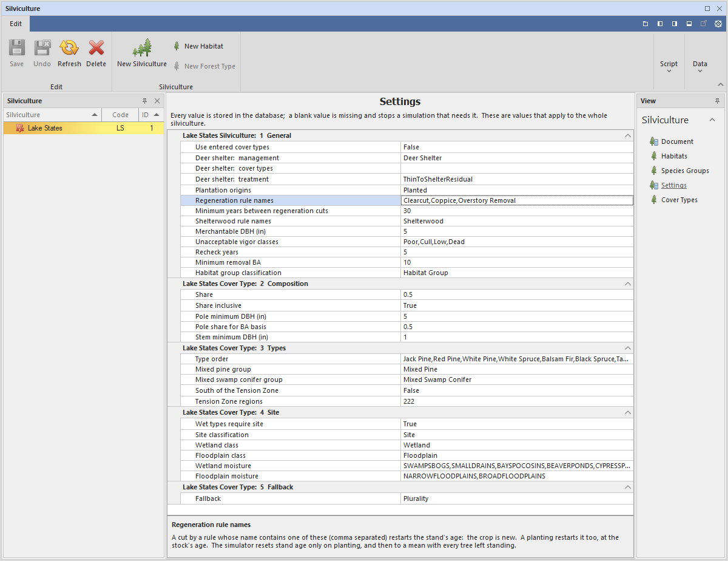The height and width of the screenshot is (561, 728).
Task: Click the Fallback Plurality value
Action: 517,498
